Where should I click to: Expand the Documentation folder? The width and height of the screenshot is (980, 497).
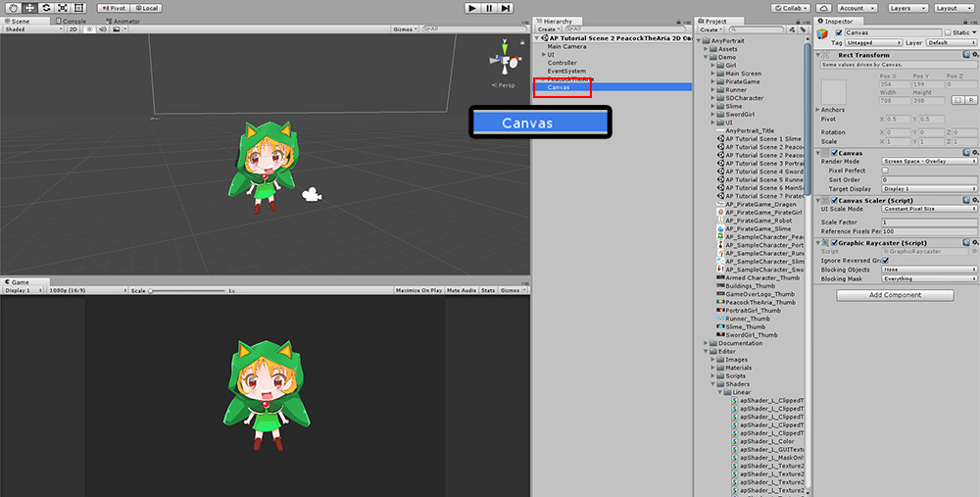[x=706, y=343]
